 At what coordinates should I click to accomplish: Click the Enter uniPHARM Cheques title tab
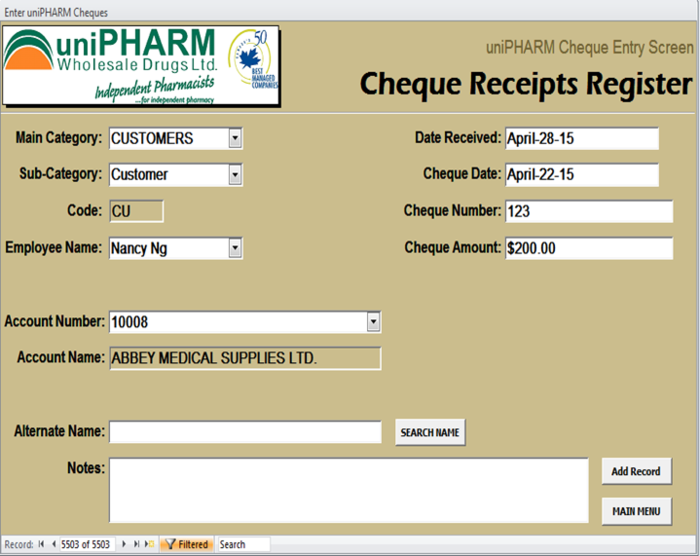56,13
